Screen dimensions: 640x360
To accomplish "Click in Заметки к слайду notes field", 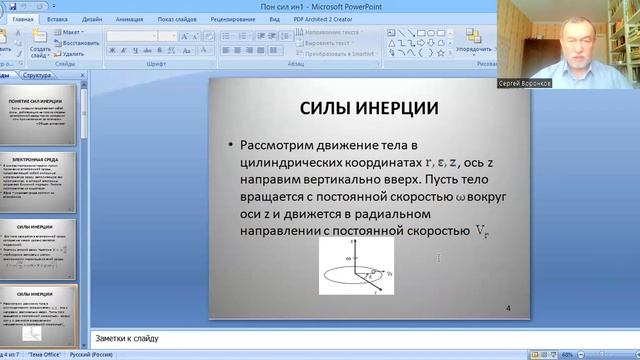I will tap(364, 338).
